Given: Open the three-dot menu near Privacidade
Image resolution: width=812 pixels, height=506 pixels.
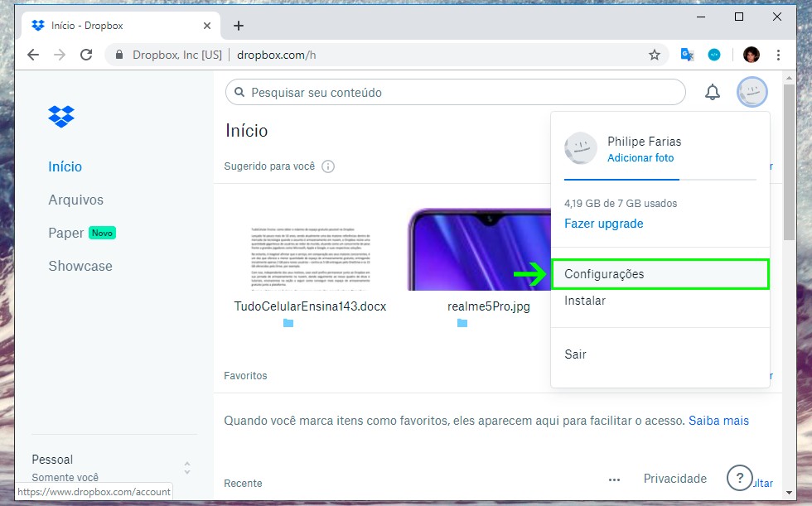Looking at the screenshot, I should coord(614,479).
